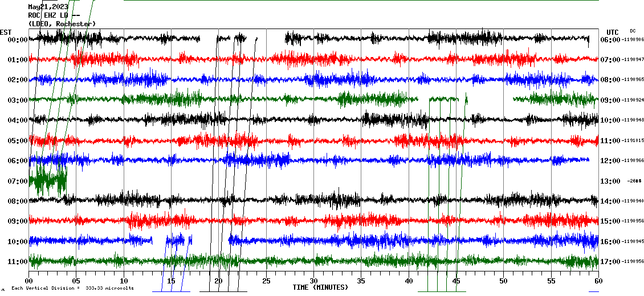Select the 17:00 UTC row label

click(610, 262)
